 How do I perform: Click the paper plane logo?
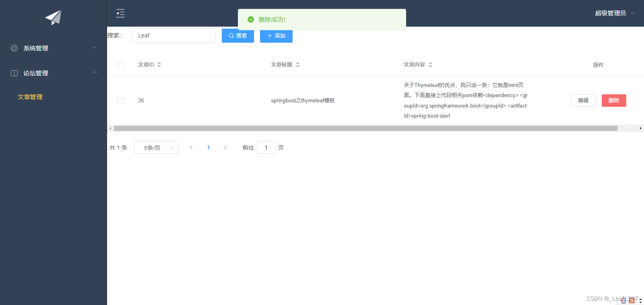click(x=53, y=17)
